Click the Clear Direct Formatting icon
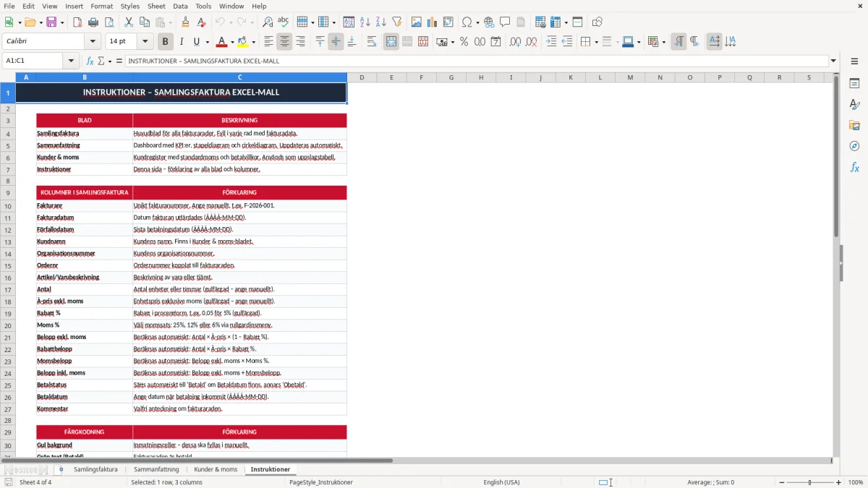The image size is (868, 488). (201, 22)
